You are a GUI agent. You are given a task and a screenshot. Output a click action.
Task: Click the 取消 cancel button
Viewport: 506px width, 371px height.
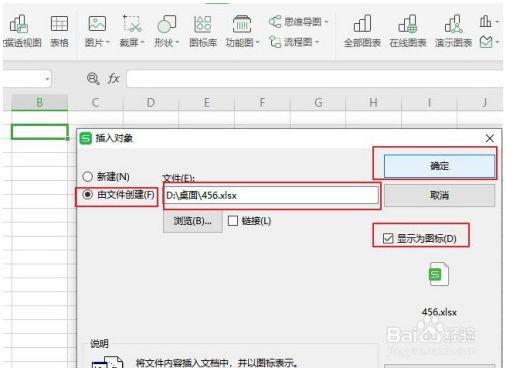(439, 195)
